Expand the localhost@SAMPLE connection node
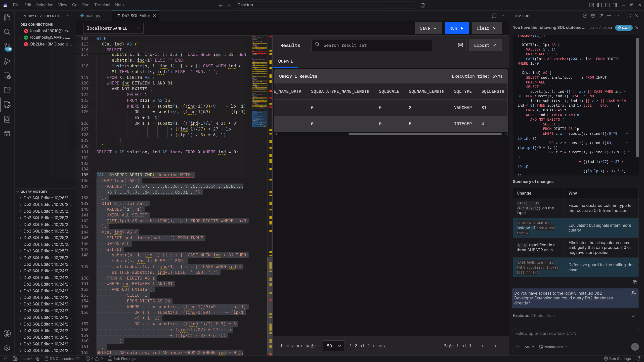The image size is (644, 362). click(x=20, y=37)
